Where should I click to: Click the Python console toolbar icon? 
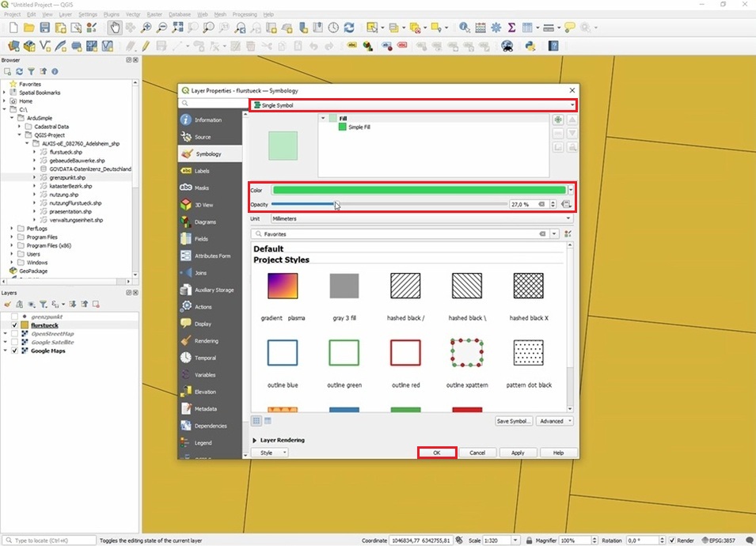530,46
